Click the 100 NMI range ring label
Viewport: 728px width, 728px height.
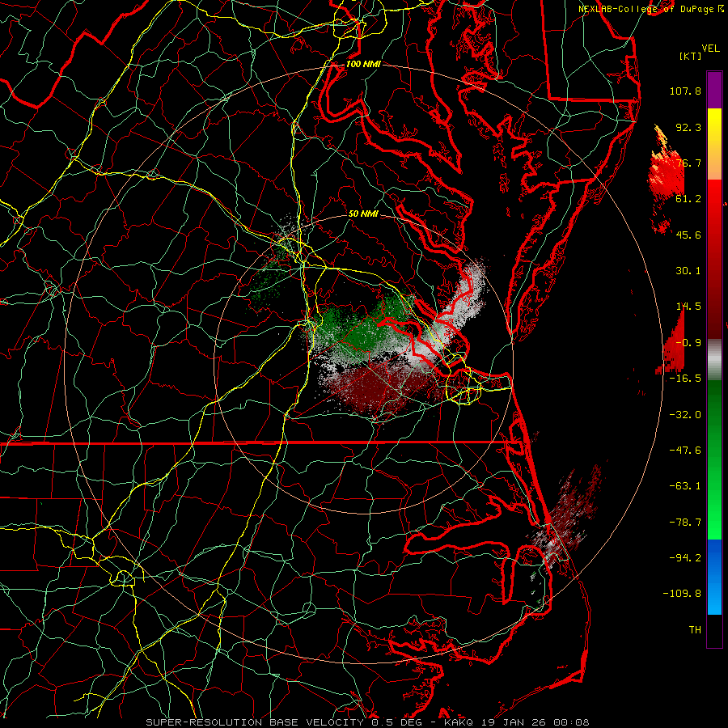[x=363, y=64]
